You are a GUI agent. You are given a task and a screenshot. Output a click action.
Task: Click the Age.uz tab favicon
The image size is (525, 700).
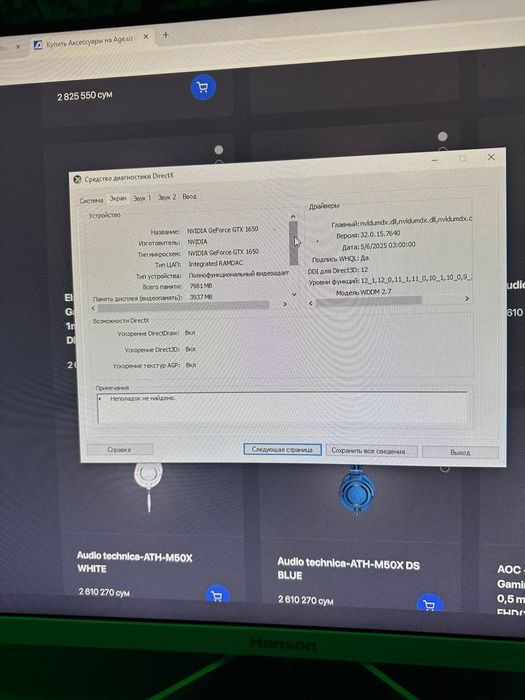click(38, 45)
